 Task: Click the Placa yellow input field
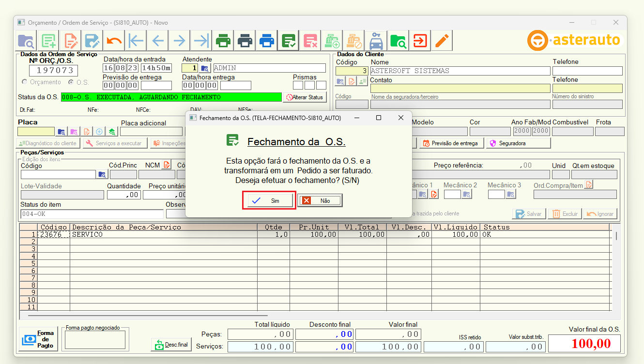coord(36,131)
